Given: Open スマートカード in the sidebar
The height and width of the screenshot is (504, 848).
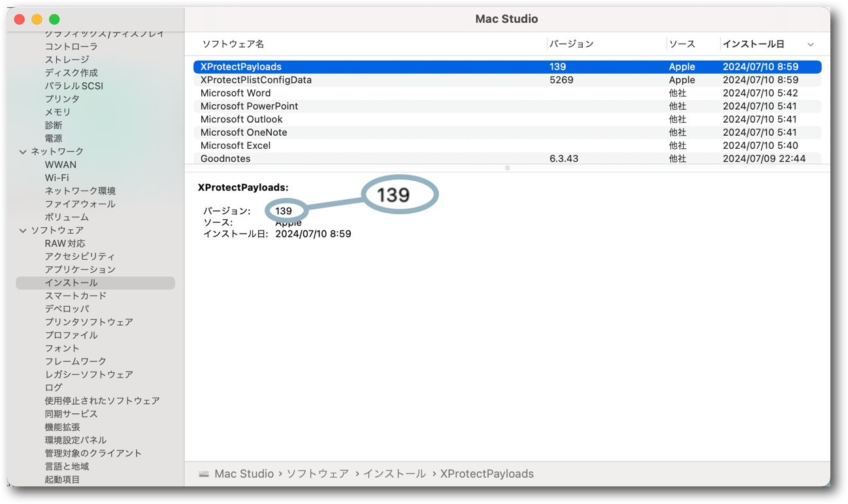Looking at the screenshot, I should pos(75,296).
